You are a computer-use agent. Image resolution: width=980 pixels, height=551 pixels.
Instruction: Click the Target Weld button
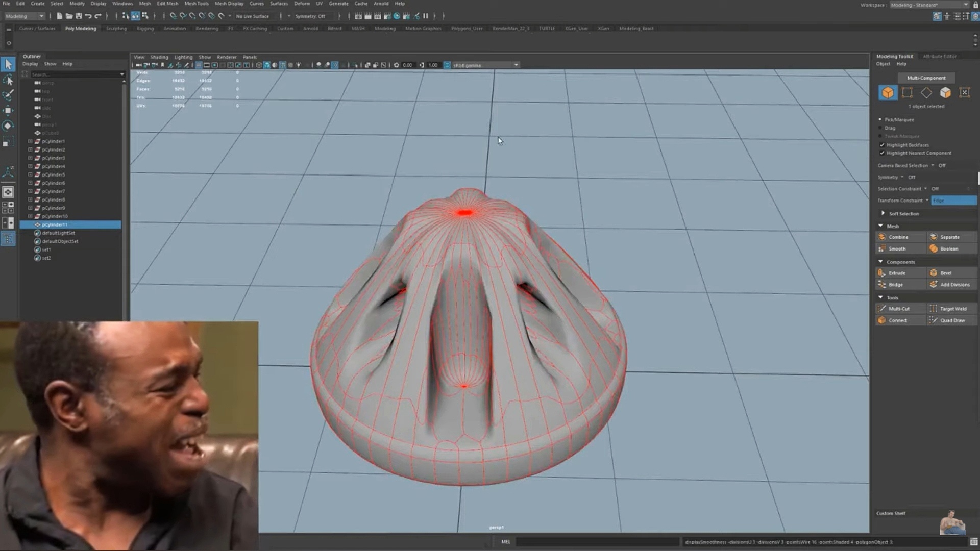pos(953,309)
